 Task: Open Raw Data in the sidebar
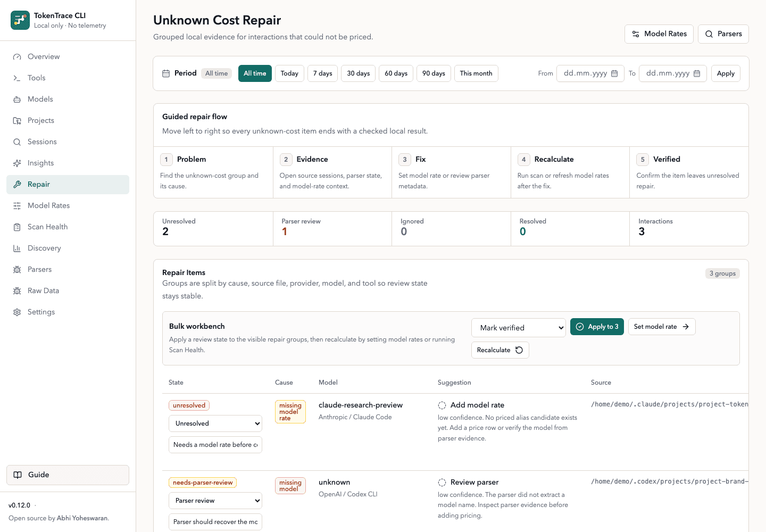click(68, 291)
